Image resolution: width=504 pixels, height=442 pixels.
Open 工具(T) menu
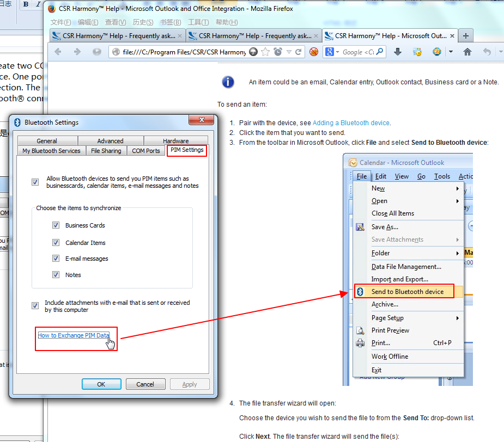click(198, 22)
